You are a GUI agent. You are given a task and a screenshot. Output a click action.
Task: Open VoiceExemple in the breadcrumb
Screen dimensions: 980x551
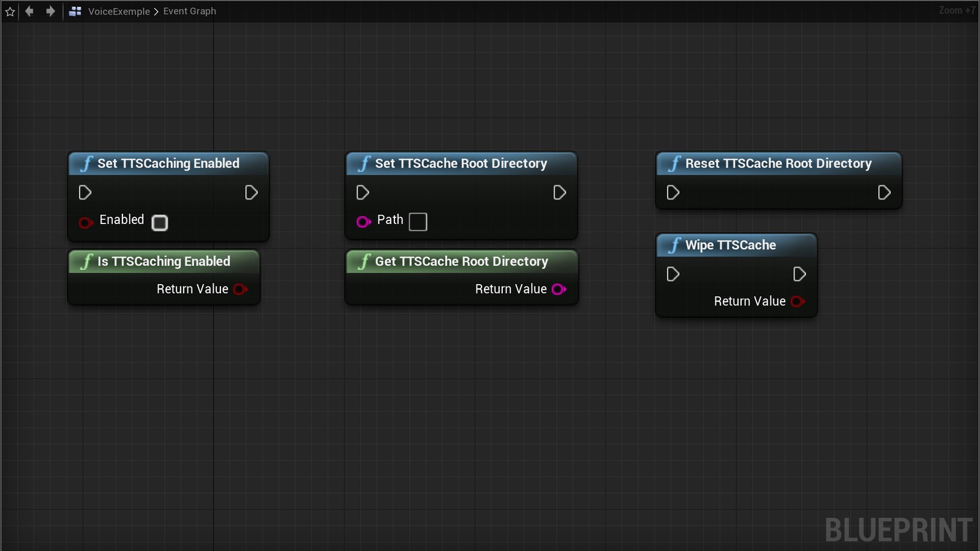pyautogui.click(x=119, y=11)
